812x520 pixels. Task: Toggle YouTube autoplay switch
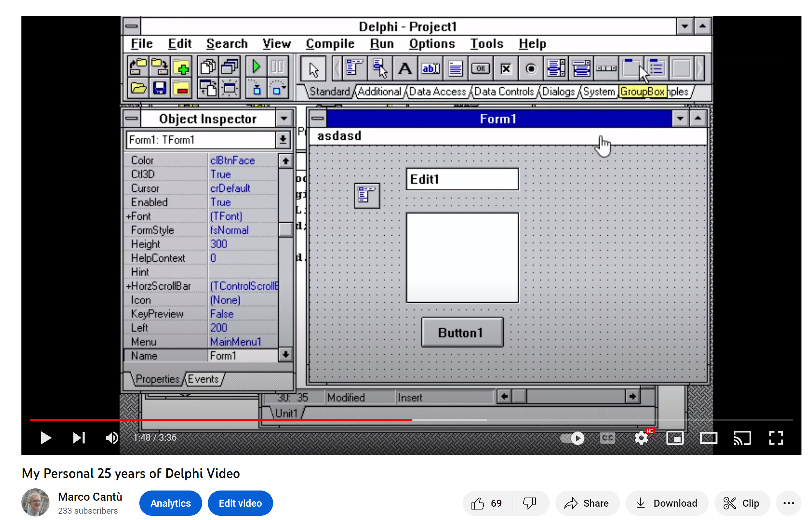[x=573, y=438]
